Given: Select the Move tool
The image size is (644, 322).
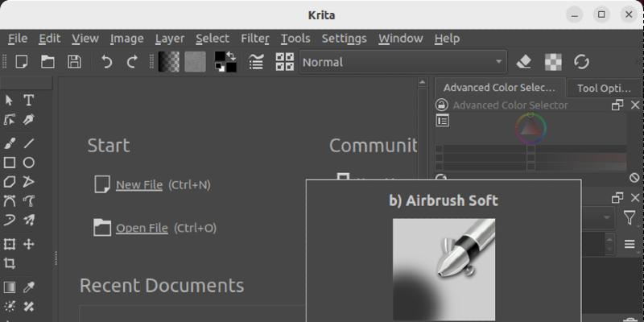Looking at the screenshot, I should pos(28,244).
